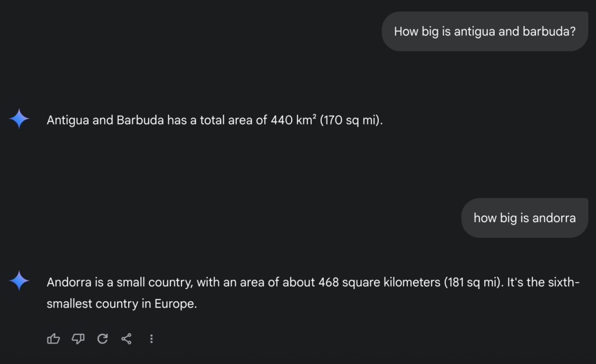Select the "How big is antigua and barbuda?" bubble

pyautogui.click(x=484, y=31)
